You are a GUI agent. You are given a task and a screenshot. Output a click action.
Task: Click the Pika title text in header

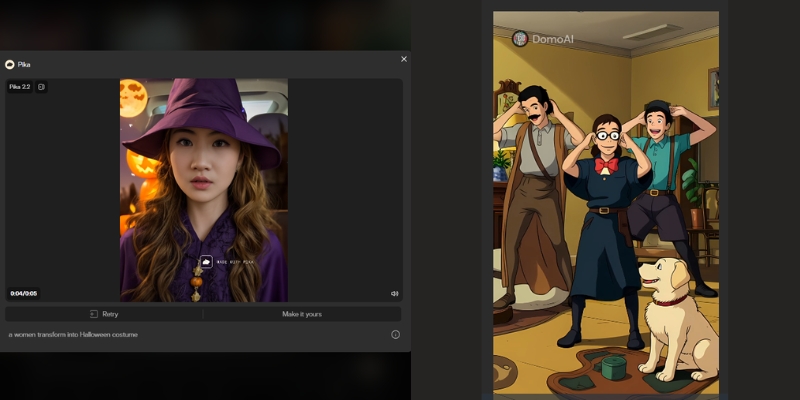click(x=24, y=65)
